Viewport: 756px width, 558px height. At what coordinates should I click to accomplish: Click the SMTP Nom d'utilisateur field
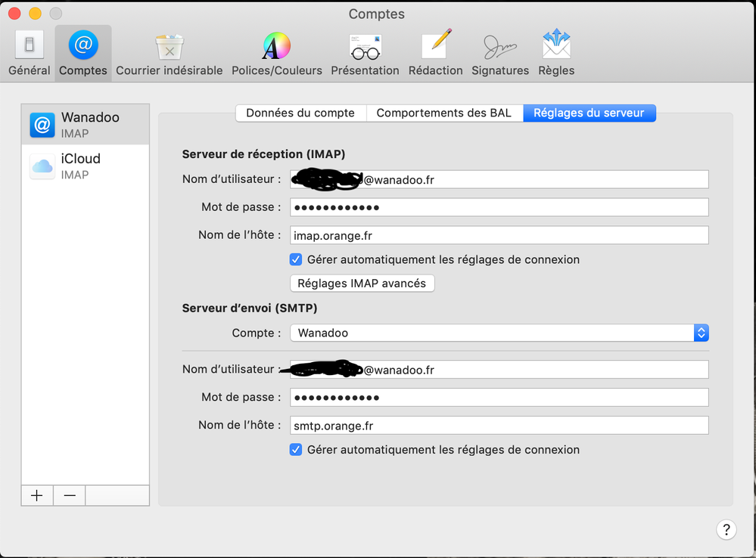[x=499, y=370]
